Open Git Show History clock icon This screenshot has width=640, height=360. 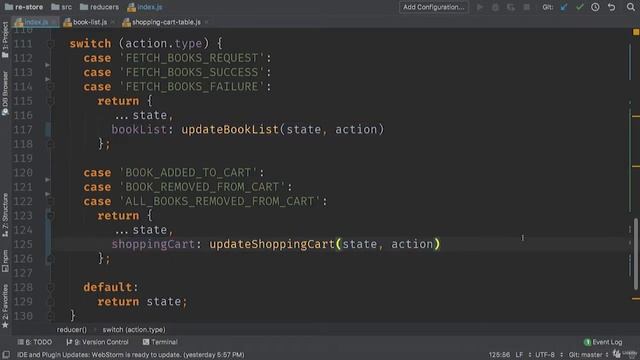595,7
